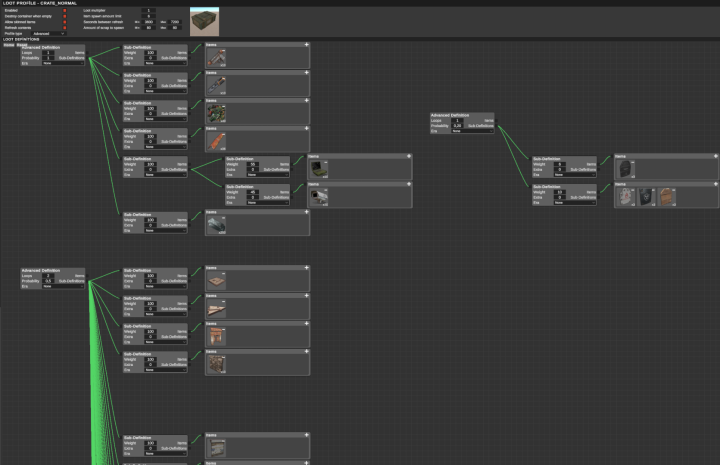
Task: Click the Home button in Loot Definitions
Action: click(9, 45)
